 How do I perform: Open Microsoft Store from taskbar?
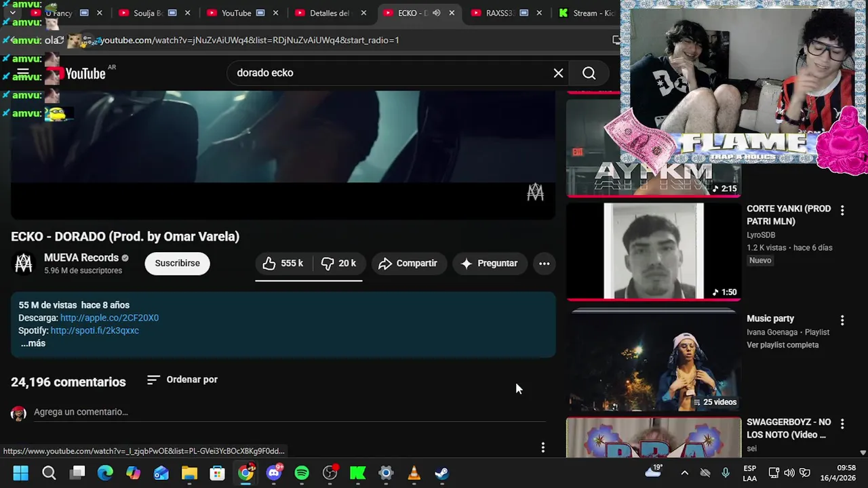pos(217,473)
